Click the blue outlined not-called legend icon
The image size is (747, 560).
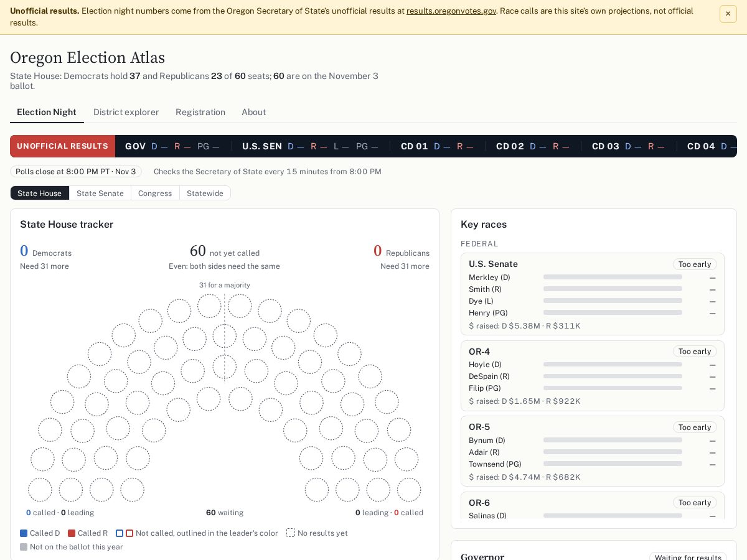[120, 533]
